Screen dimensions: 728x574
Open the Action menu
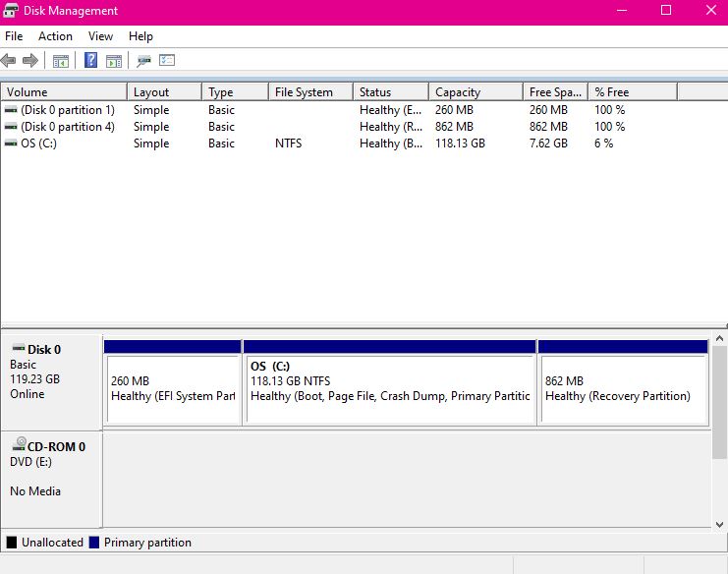(x=55, y=36)
